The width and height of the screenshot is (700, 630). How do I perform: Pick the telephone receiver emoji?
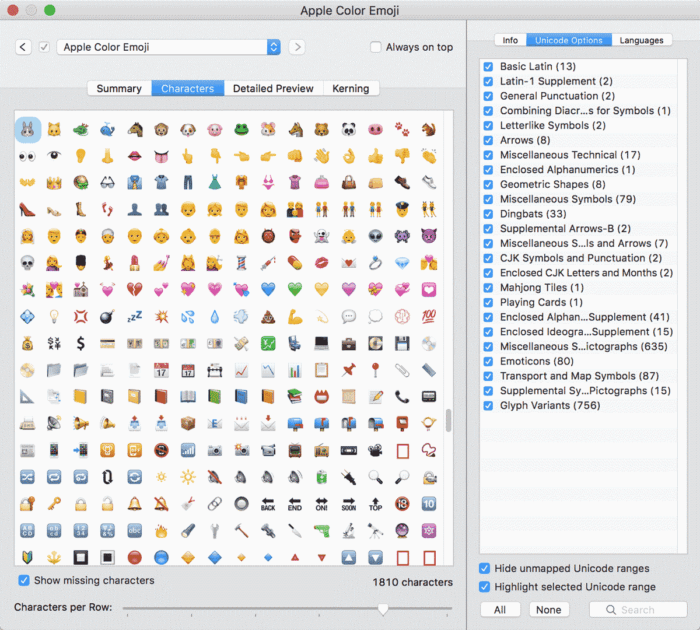click(402, 397)
